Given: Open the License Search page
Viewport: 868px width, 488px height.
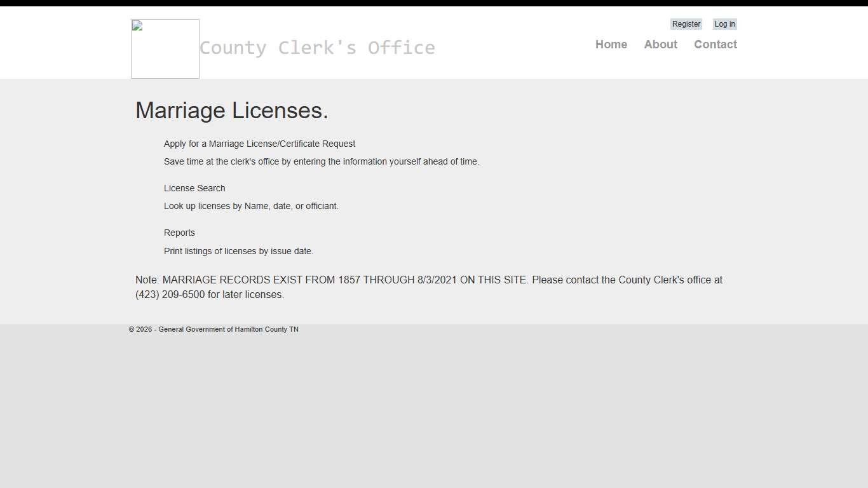Looking at the screenshot, I should pyautogui.click(x=194, y=188).
